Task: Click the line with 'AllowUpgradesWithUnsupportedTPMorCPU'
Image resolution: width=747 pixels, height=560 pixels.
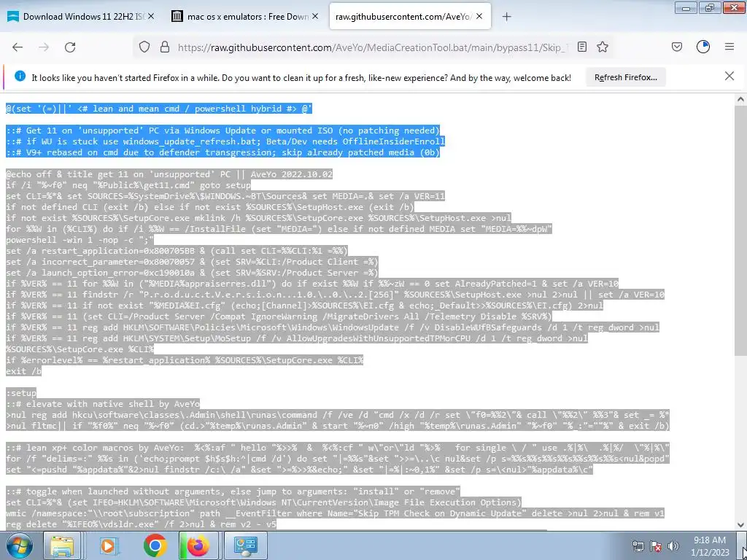Action: pos(297,338)
